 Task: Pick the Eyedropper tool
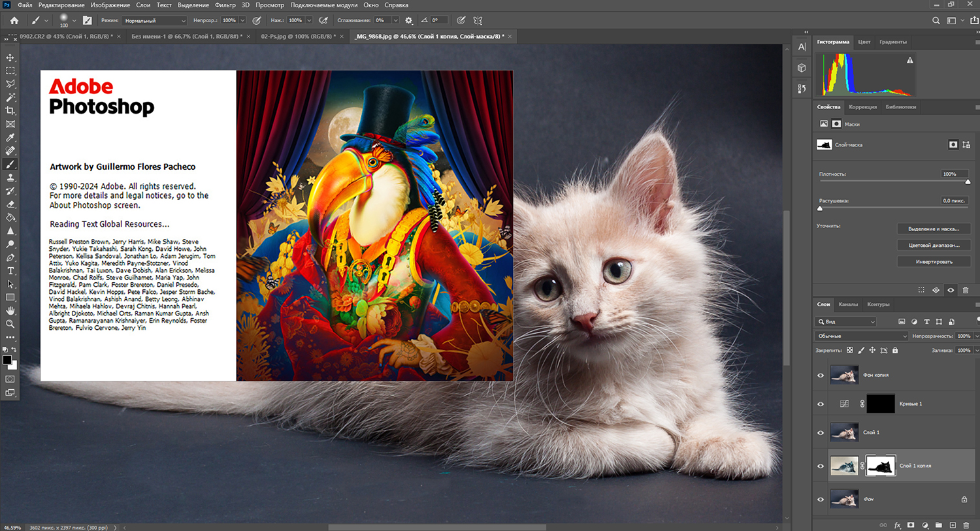10,137
